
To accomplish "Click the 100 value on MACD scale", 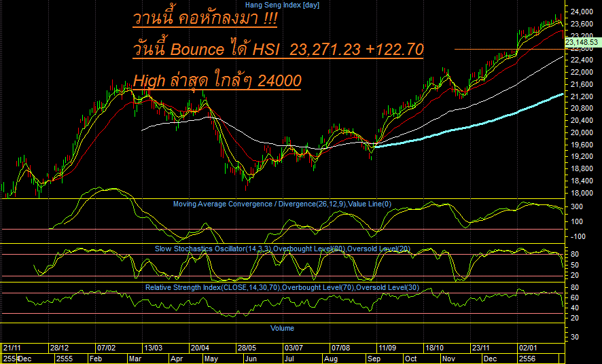I will tap(578, 221).
